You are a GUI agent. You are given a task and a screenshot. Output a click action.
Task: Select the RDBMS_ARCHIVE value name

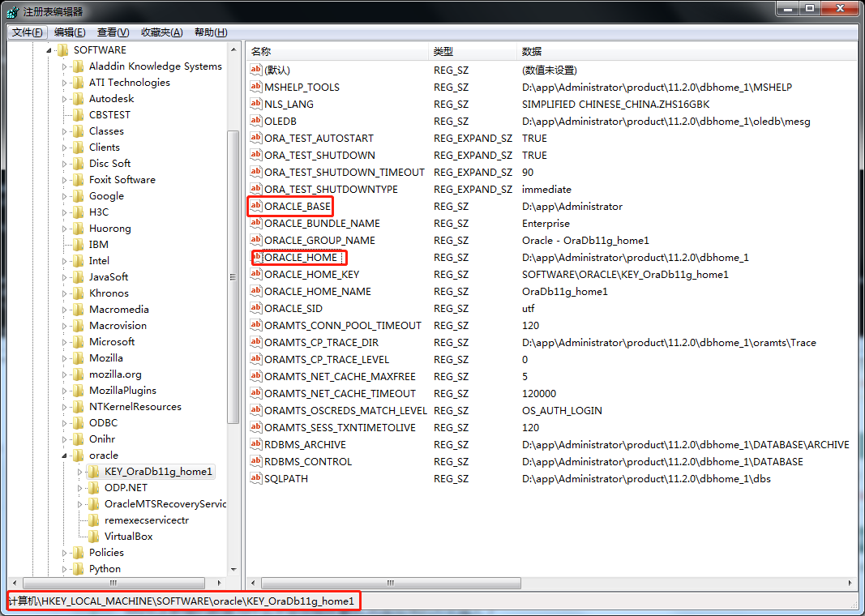tap(305, 444)
